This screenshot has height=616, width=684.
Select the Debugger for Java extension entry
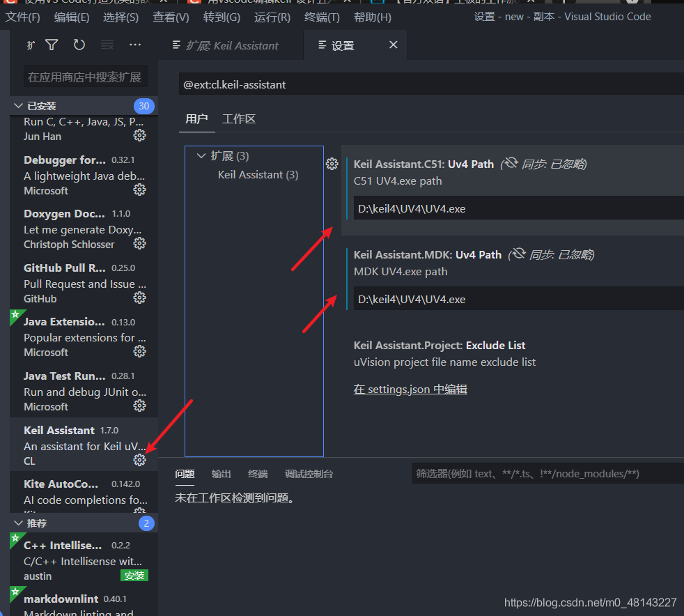tap(84, 176)
